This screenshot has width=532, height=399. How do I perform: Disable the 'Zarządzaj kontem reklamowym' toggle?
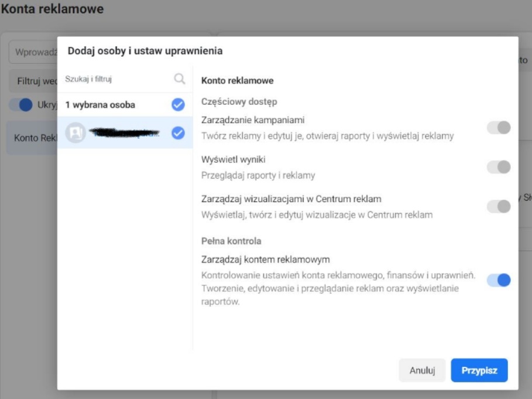coord(499,280)
